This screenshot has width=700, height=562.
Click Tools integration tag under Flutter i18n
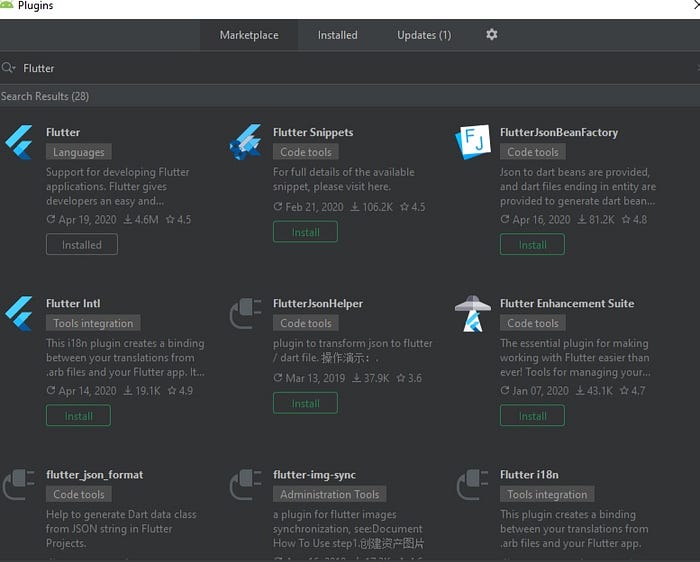(x=547, y=494)
